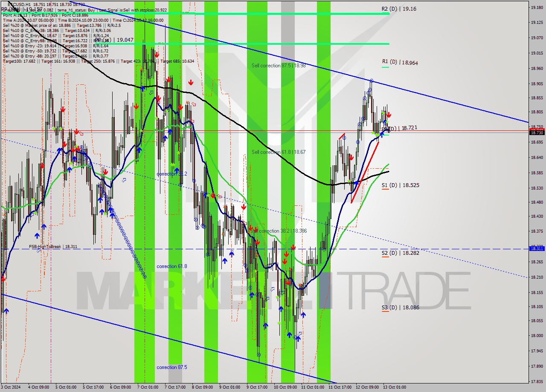Viewport: 546px width, 392px height.
Task: Click '7 Oct 17:00' on the time axis
Action: click(175, 387)
